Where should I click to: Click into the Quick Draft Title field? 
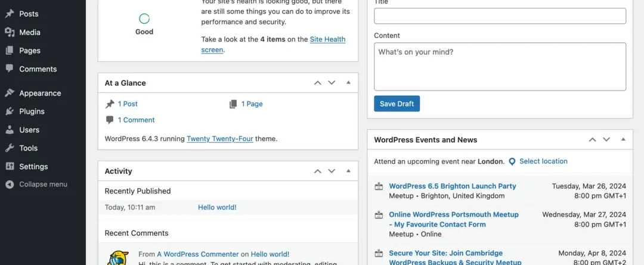pyautogui.click(x=500, y=16)
